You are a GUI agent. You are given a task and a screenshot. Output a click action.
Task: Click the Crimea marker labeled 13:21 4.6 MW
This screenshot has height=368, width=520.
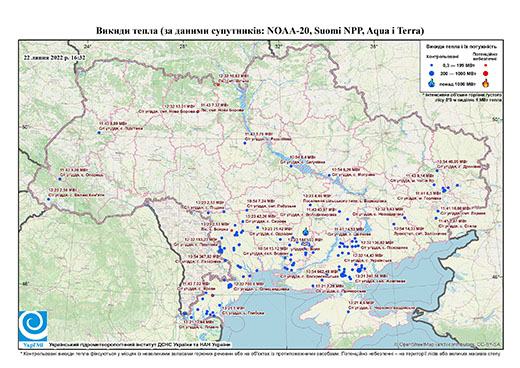[348, 312]
